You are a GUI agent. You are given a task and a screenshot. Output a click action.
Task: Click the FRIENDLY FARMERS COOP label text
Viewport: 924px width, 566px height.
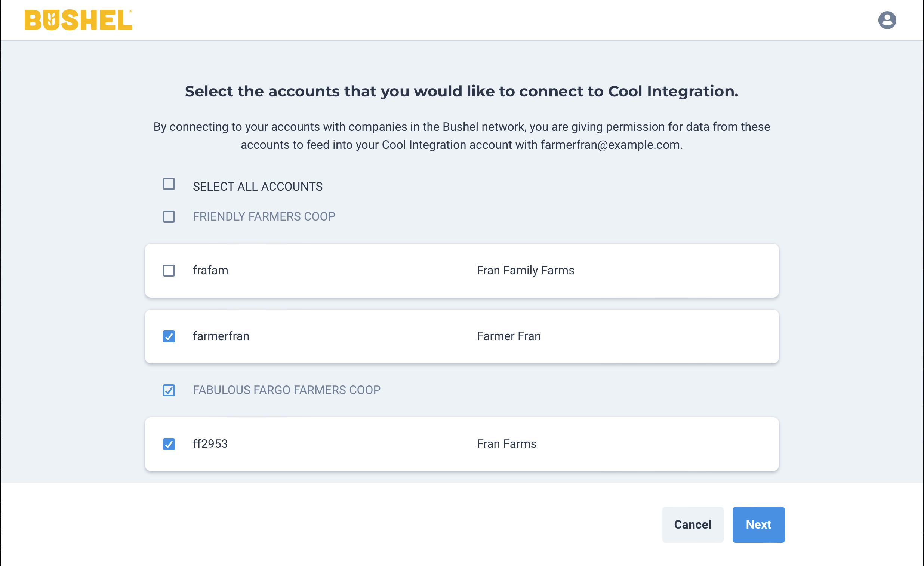(x=264, y=216)
